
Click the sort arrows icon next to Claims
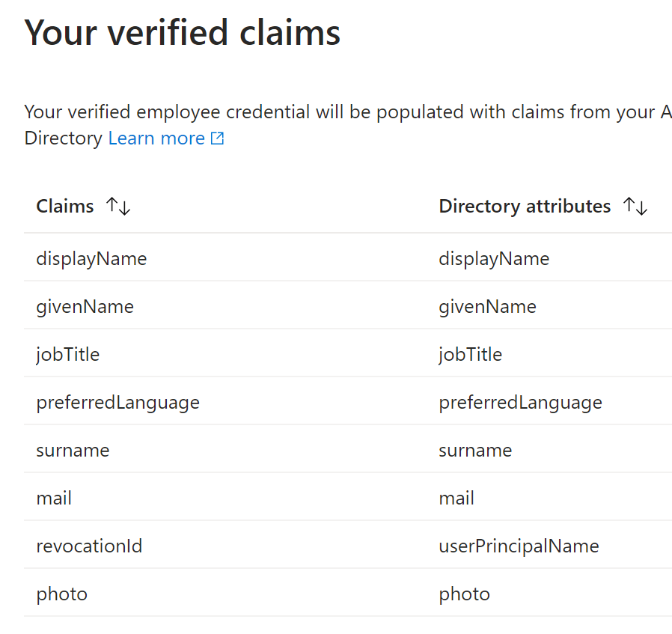118,207
